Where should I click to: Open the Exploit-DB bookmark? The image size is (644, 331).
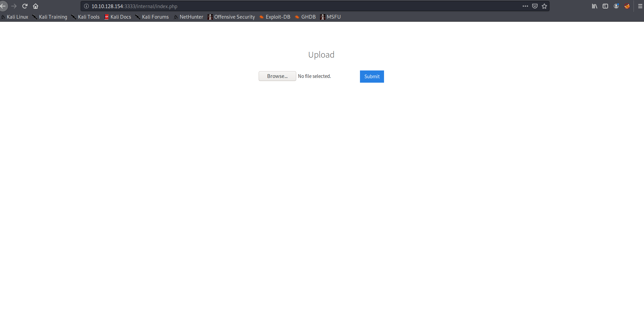[x=275, y=17]
